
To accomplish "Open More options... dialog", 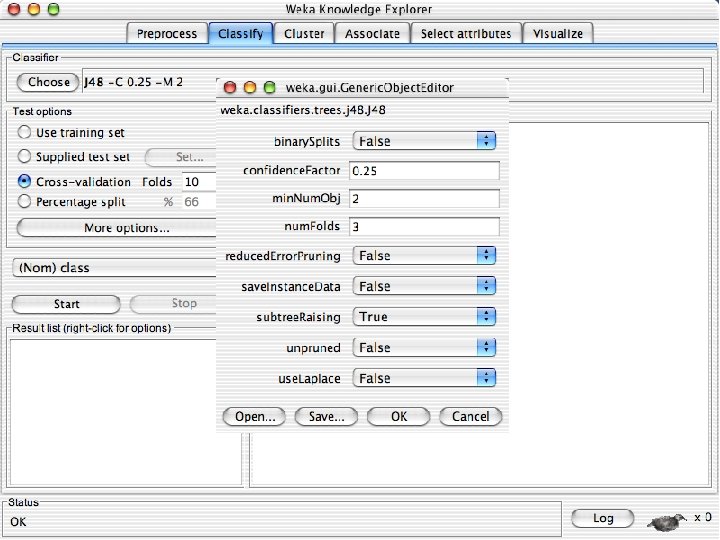I will (x=117, y=228).
